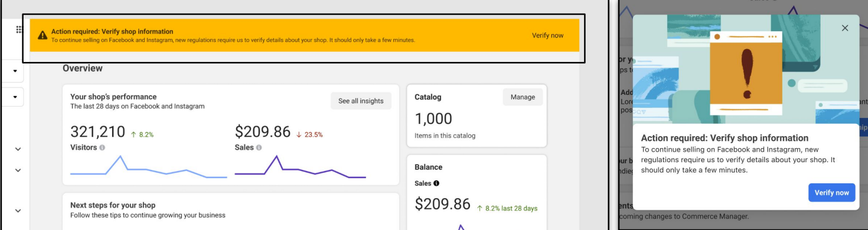
Task: Open the nine-dot apps grid icon
Action: pyautogui.click(x=19, y=29)
